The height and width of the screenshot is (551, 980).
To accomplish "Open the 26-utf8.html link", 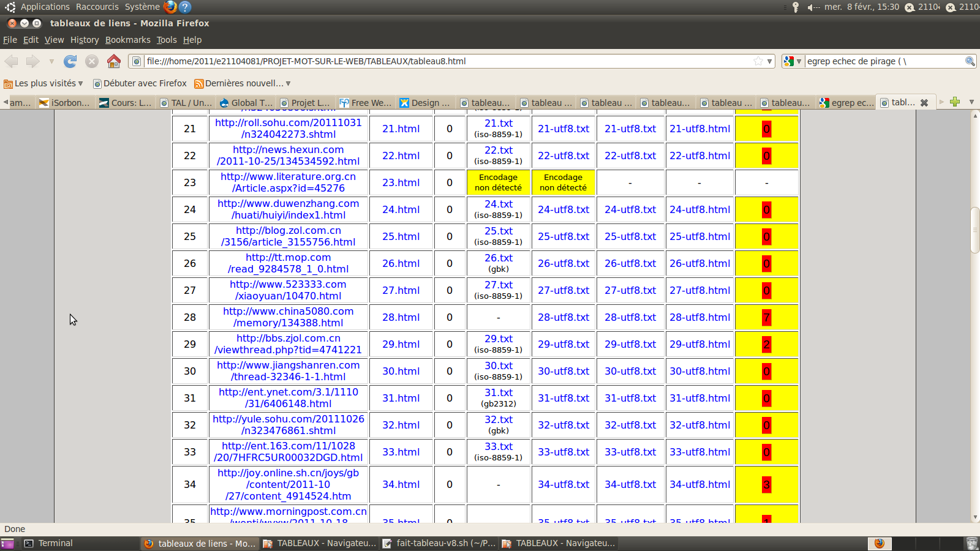I will coord(699,263).
